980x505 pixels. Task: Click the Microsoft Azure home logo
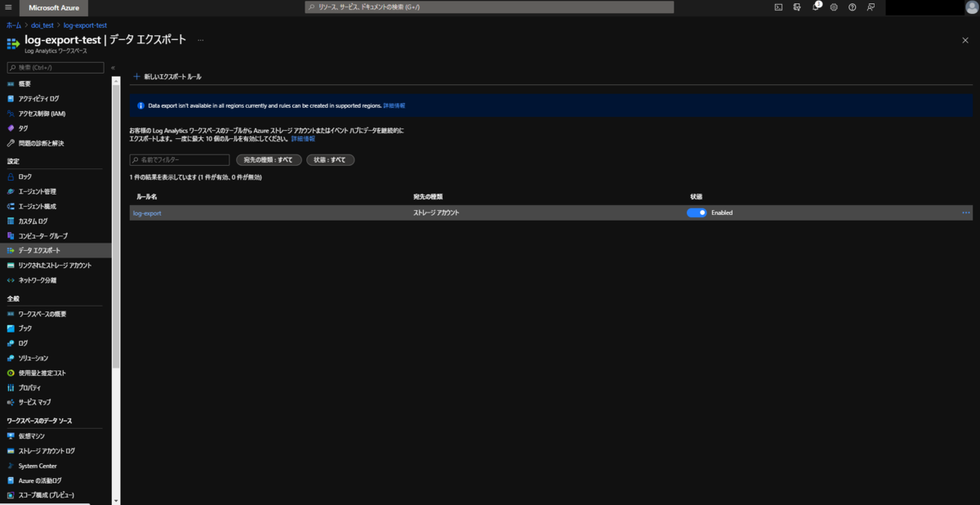tap(54, 7)
